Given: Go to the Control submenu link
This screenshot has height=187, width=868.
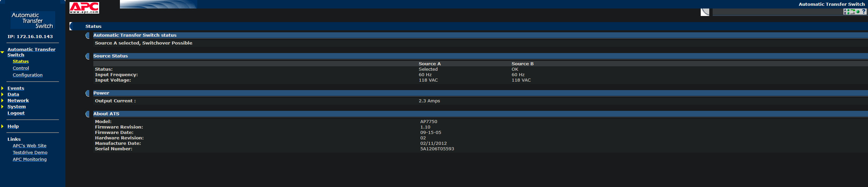Looking at the screenshot, I should click(21, 68).
